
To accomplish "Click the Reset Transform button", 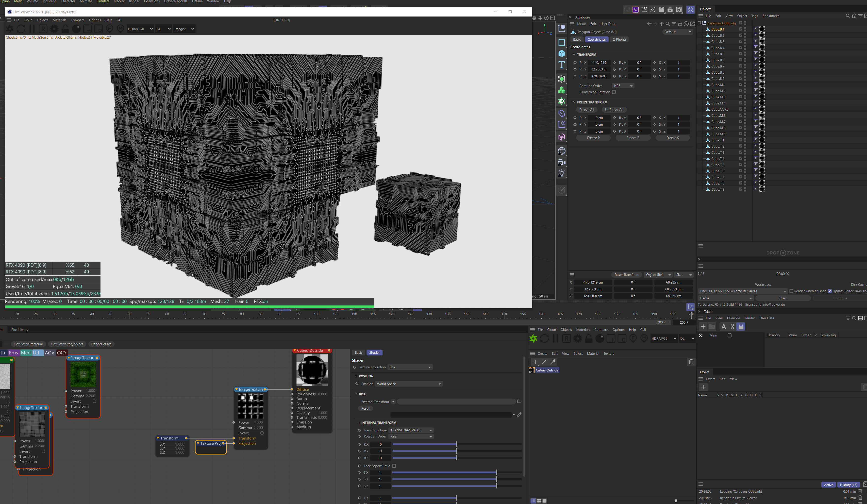I will tap(626, 274).
